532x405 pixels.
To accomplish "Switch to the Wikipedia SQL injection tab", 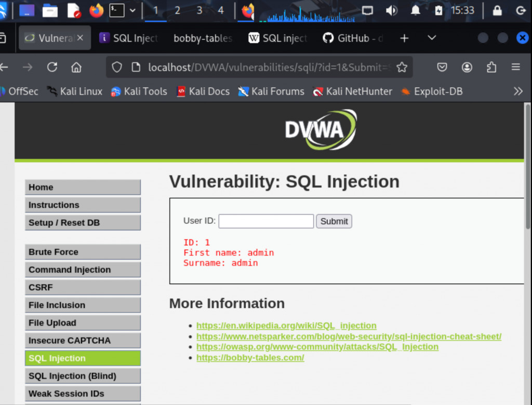I will pyautogui.click(x=278, y=38).
